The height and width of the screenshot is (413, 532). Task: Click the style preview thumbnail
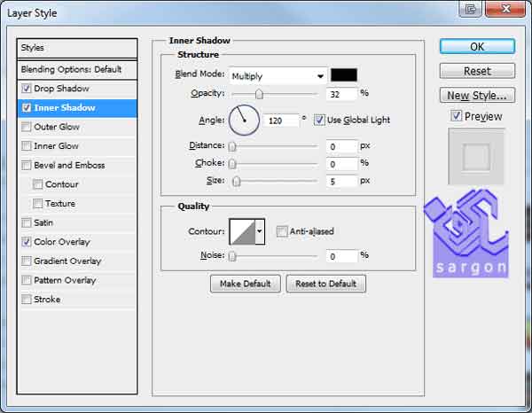click(476, 157)
